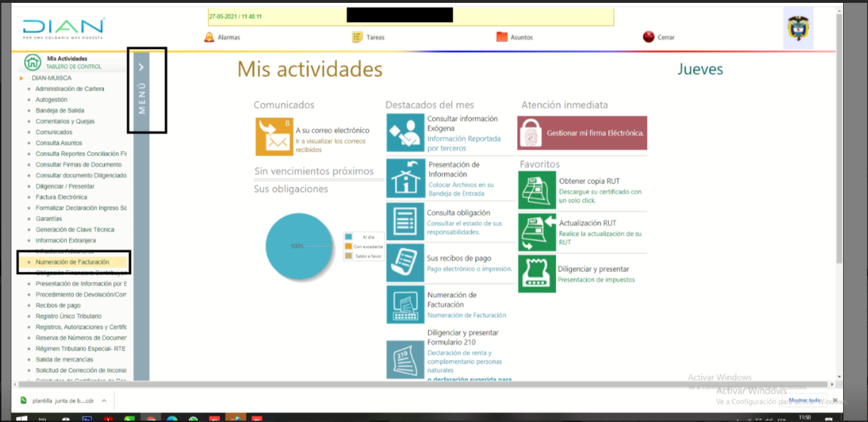Collapse the MENÚ side panel arrow

pos(142,67)
